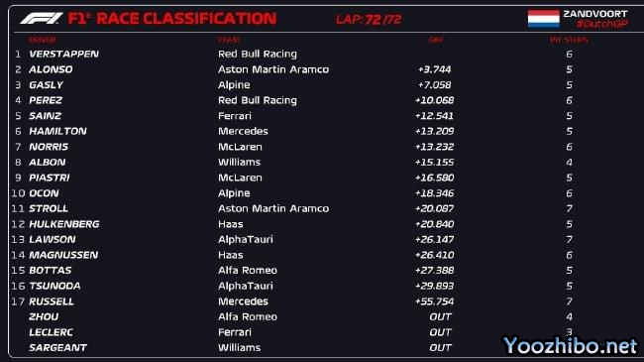Click the RACE CLASSIFICATION title
Viewport: 644px width, 362px height.
[186, 19]
